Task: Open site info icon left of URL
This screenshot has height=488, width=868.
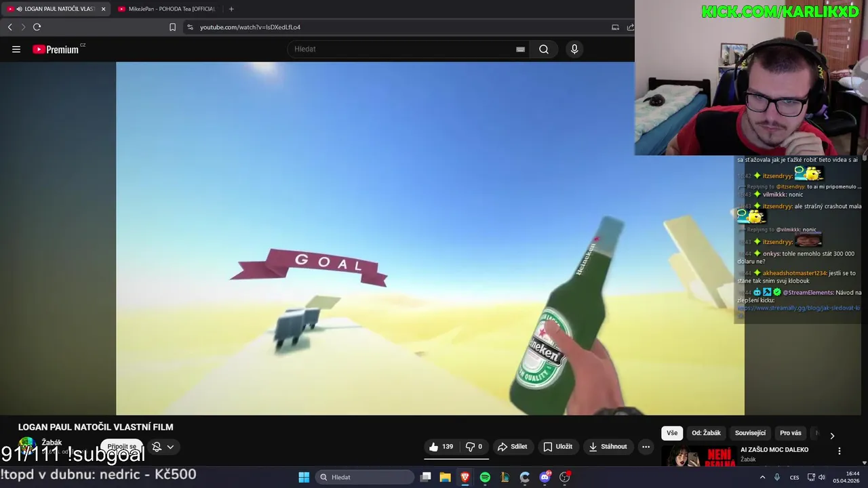Action: point(190,27)
